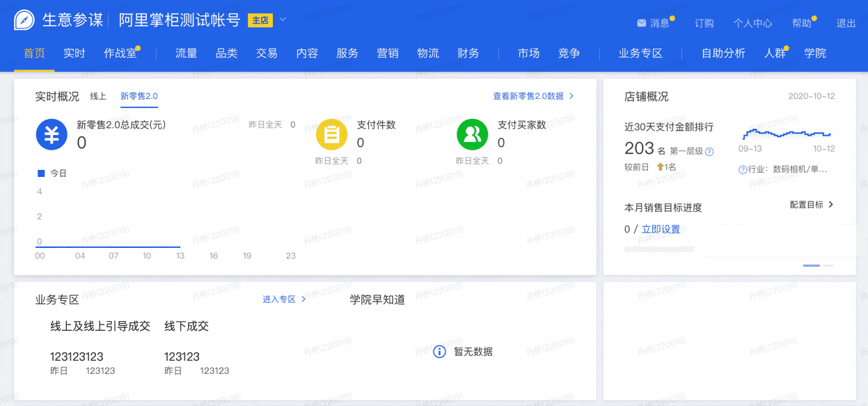Open 个人中心 in the header

[752, 23]
